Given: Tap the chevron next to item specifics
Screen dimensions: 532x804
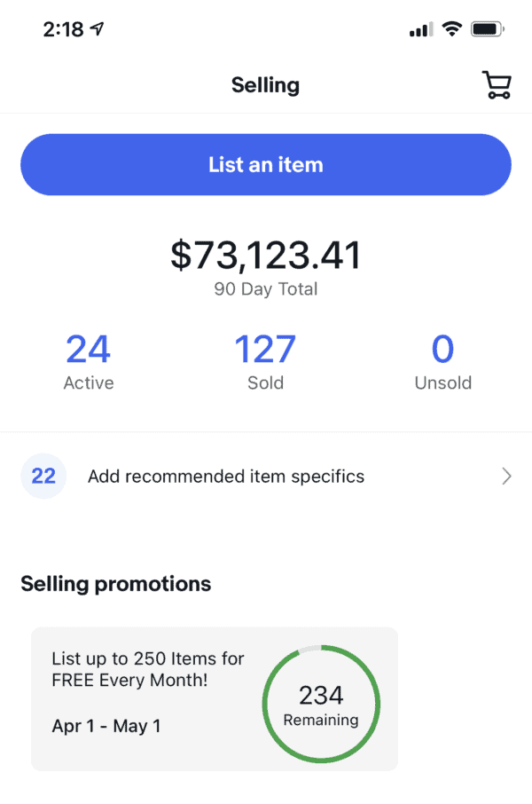Looking at the screenshot, I should click(506, 477).
